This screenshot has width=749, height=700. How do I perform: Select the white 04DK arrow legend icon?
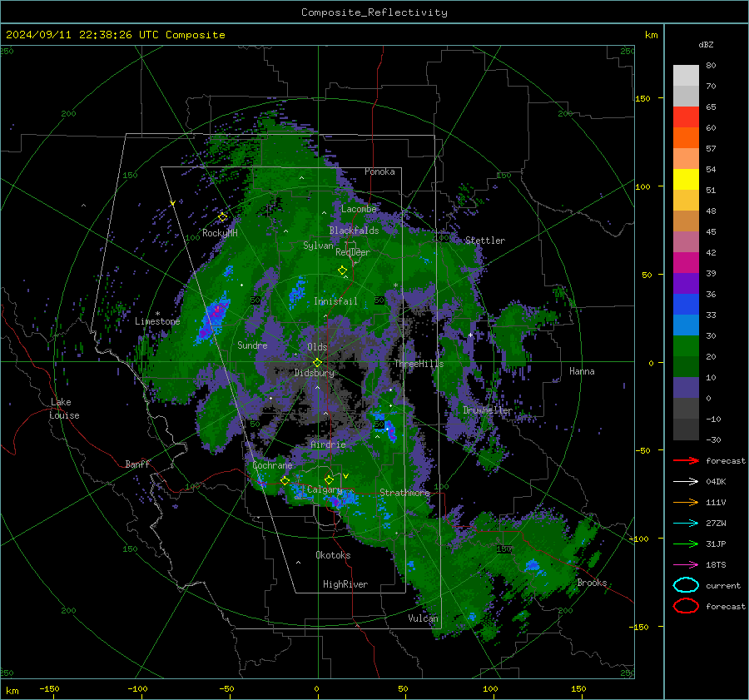[x=686, y=482]
